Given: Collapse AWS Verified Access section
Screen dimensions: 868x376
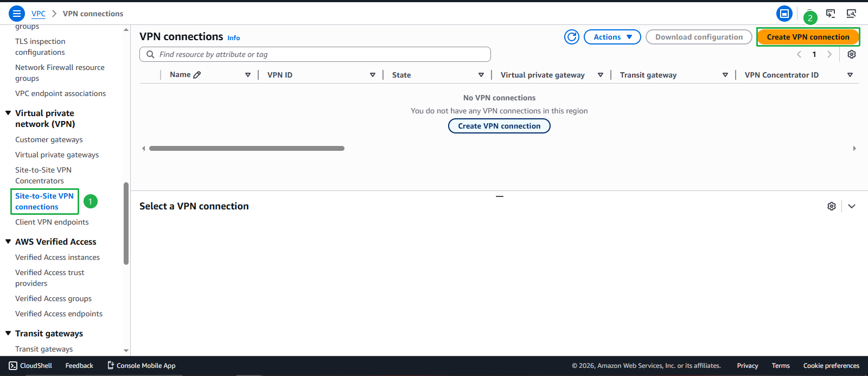Looking at the screenshot, I should point(8,241).
